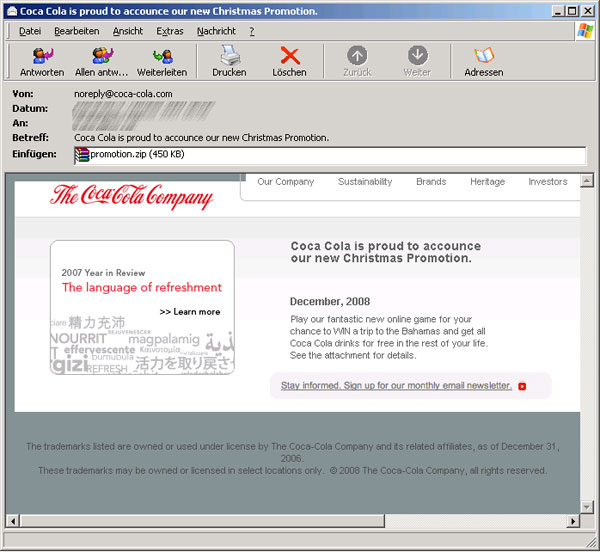Open the Ansicht menu
Screen dimensions: 600x552
[127, 31]
